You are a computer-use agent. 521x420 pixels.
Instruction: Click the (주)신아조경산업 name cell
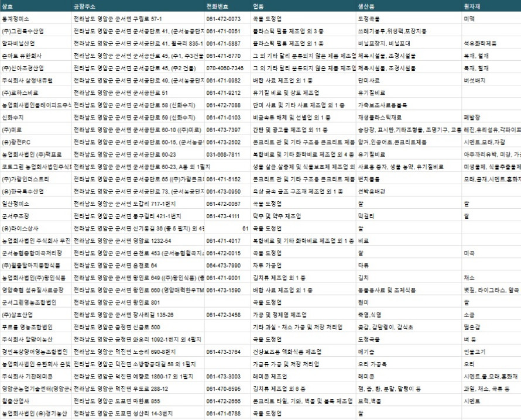point(36,68)
